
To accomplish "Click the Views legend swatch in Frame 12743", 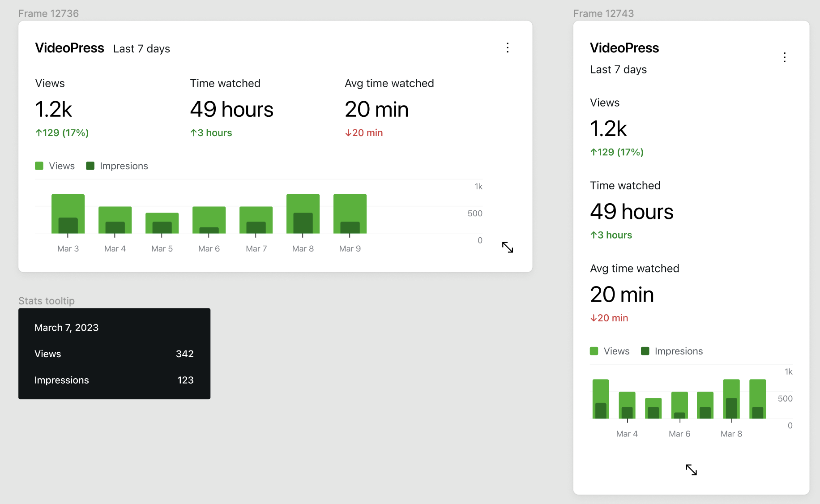I will (x=594, y=351).
